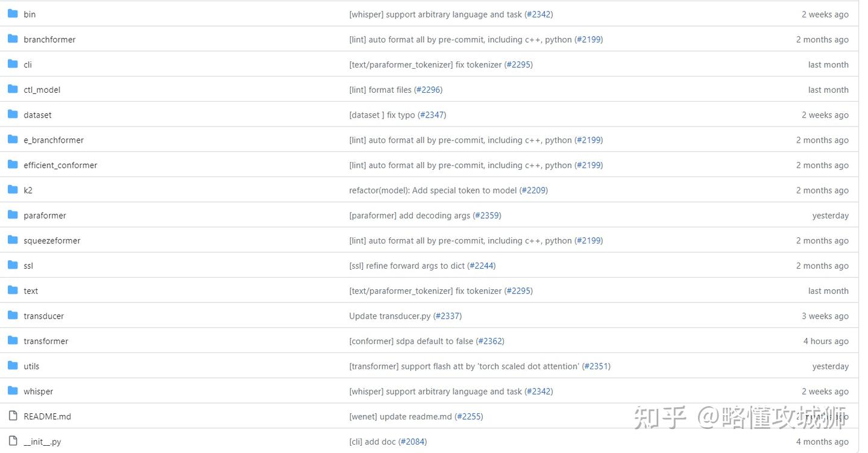Open pull request #2084 link
Viewport: 868px width, 453px height.
(412, 442)
